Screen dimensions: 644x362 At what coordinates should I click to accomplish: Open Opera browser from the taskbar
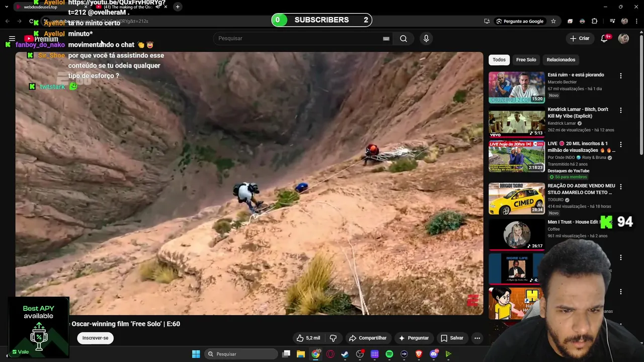pyautogui.click(x=330, y=354)
